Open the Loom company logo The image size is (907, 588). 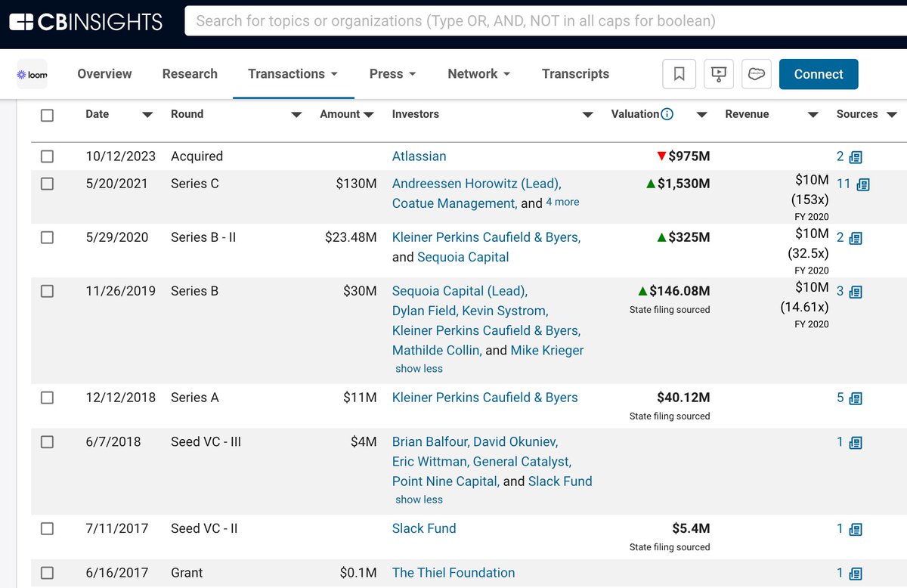pyautogui.click(x=32, y=75)
